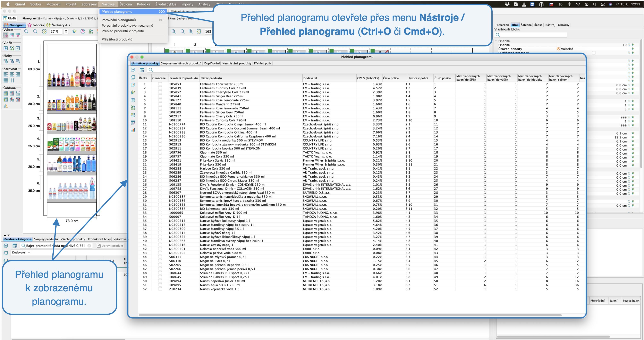Viewport: 644px width, 340px height.
Task: Export to CSV from the Přehled planogramu sidebar
Action: pos(133,115)
